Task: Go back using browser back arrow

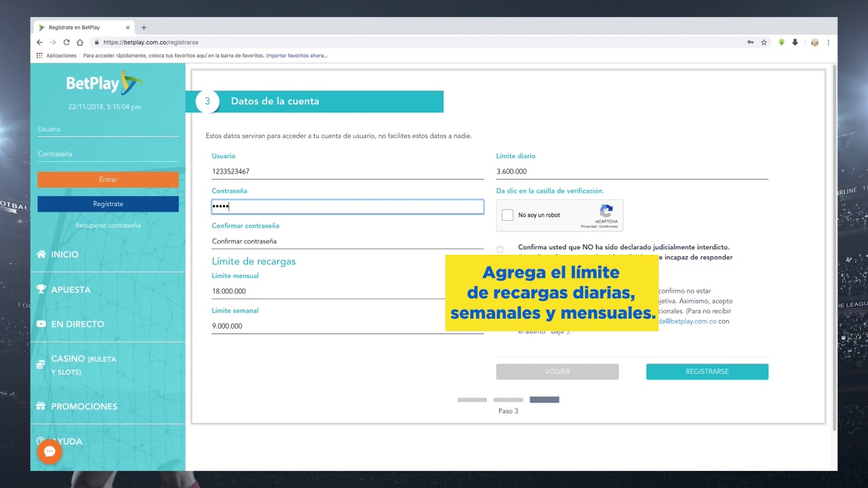Action: point(39,42)
